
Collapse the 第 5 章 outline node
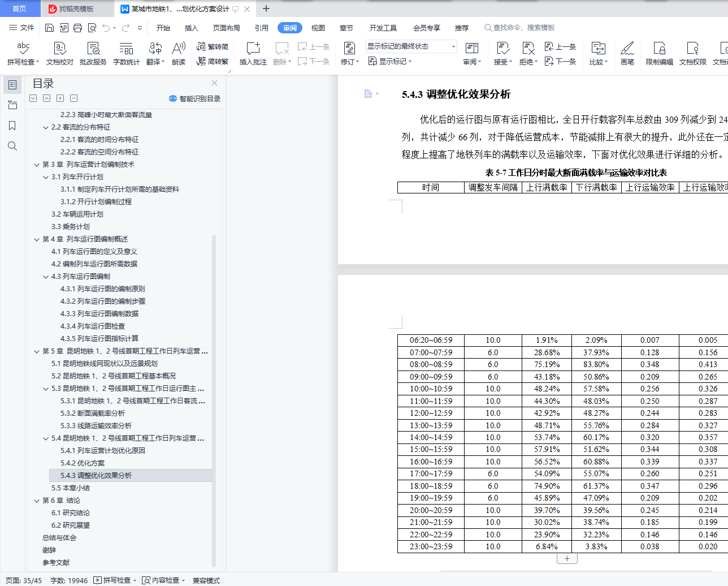click(37, 351)
